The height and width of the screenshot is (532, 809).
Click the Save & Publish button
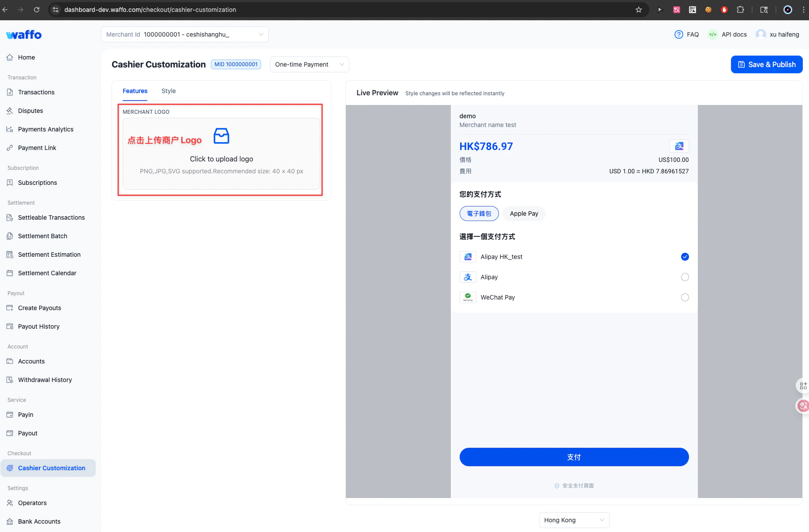(x=767, y=64)
